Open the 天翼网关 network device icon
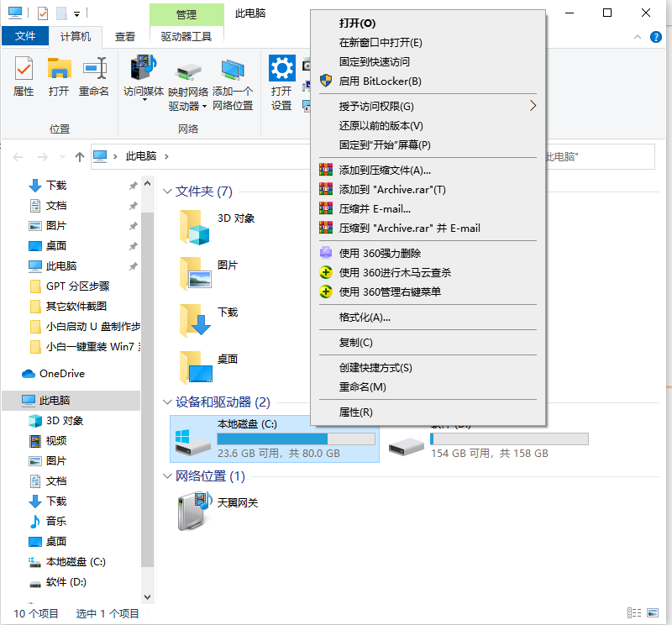The height and width of the screenshot is (625, 672). 193,512
